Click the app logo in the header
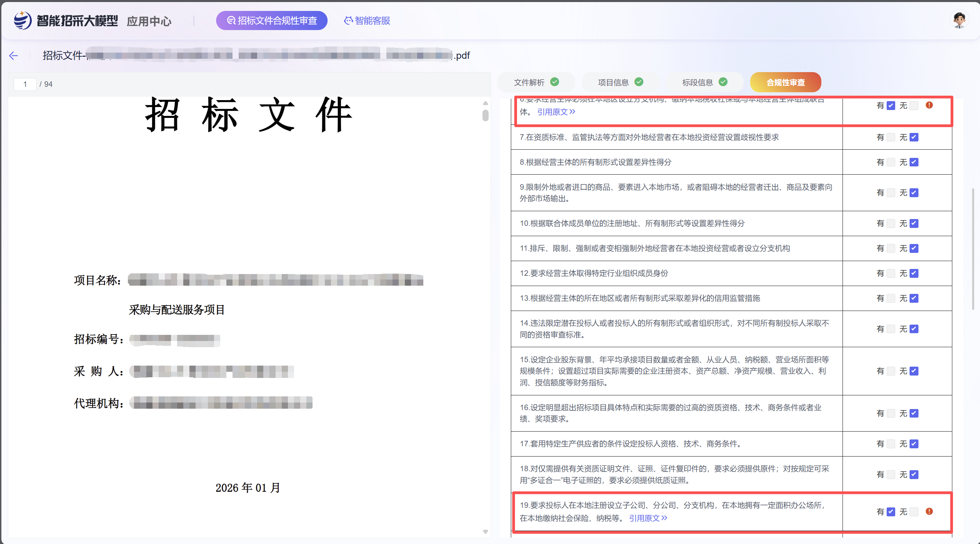The width and height of the screenshot is (980, 544). pyautogui.click(x=23, y=20)
